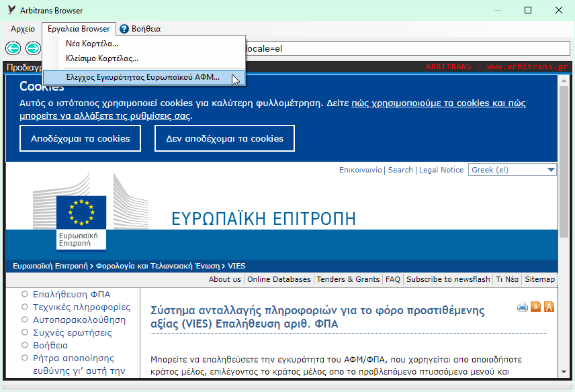The image size is (575, 392).
Task: Open the Search link
Action: click(400, 170)
